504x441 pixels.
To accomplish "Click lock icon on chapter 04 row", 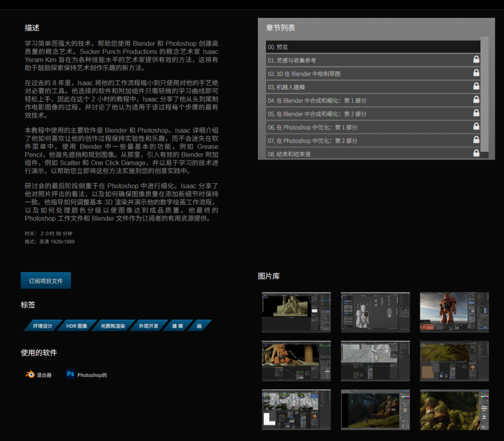I will pos(476,100).
